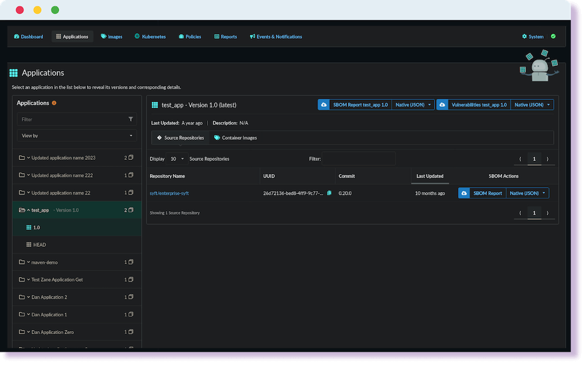Click versions count icon for Test Zane Application Get
The width and height of the screenshot is (588, 367).
[x=131, y=279]
